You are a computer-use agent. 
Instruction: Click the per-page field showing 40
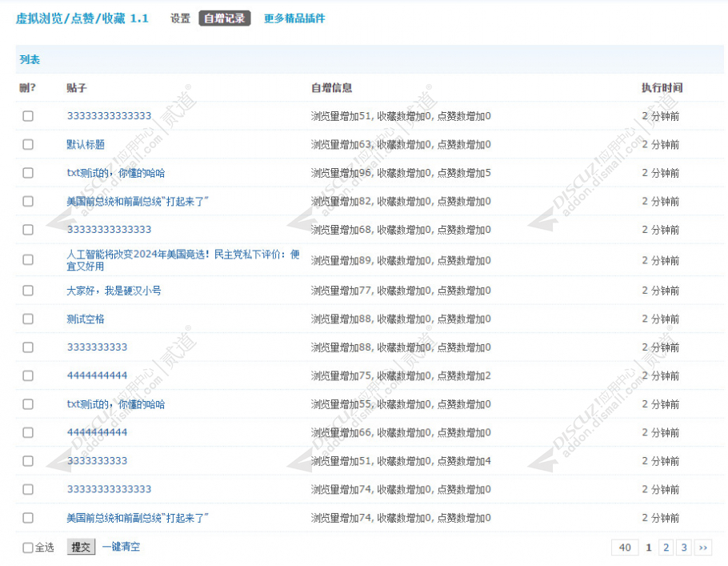pos(625,548)
